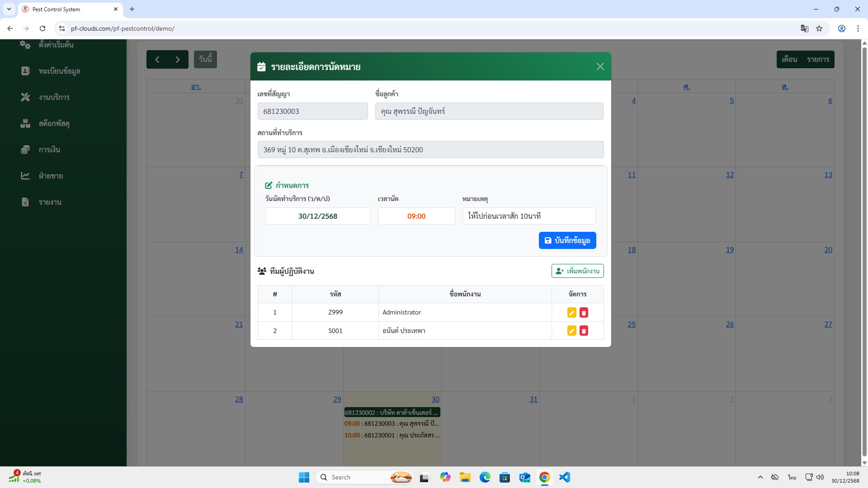Open งานบริการ in the sidebar
Viewport: 868px width, 488px height.
54,97
